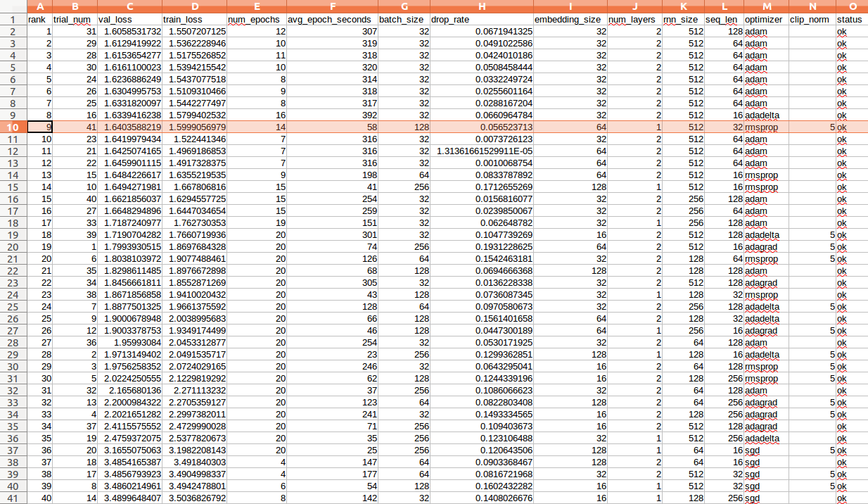Select drop_rate cell 0.0073726123
Screen dimensions: 868x504
[x=481, y=139]
